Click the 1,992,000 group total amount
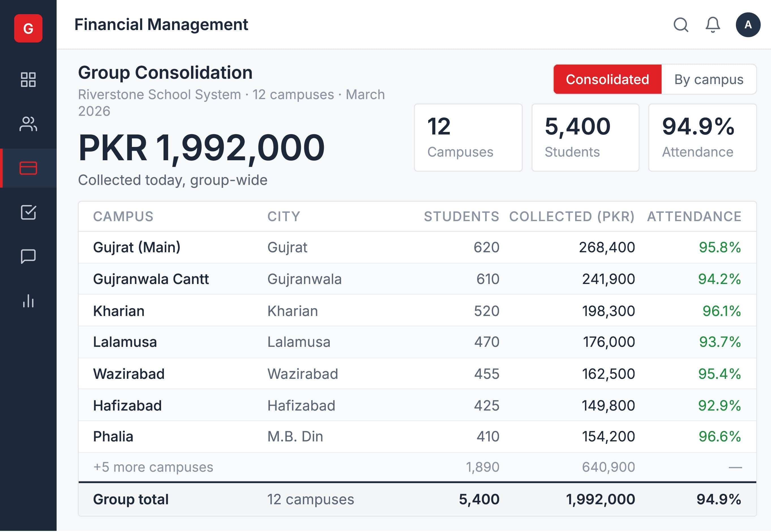Screen dimensions: 771x532 point(600,499)
